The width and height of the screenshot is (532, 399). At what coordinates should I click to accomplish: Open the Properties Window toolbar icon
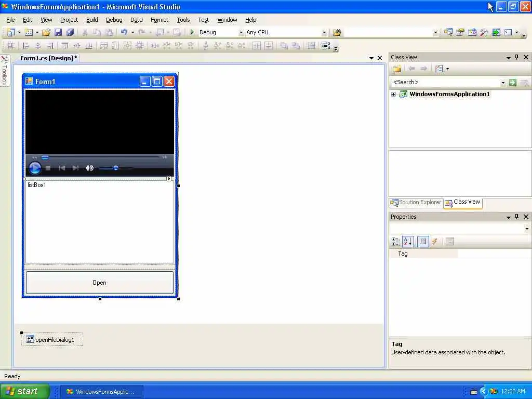pyautogui.click(x=460, y=32)
